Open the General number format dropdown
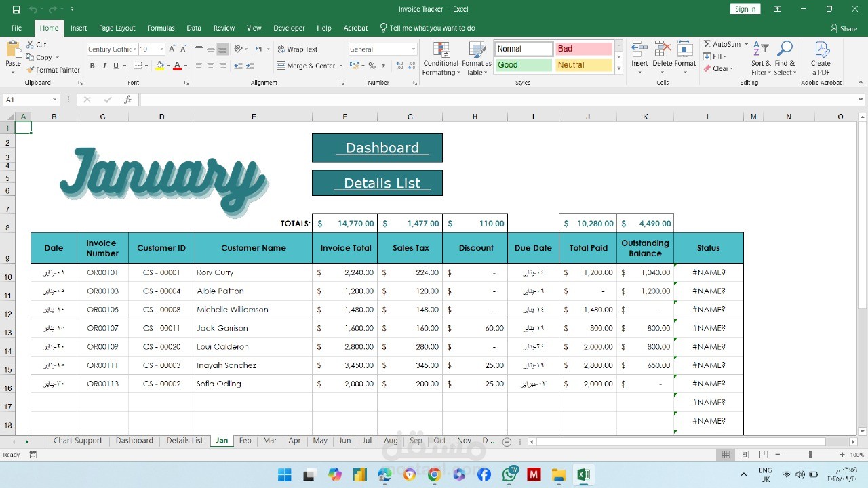This screenshot has height=488, width=868. 414,49
